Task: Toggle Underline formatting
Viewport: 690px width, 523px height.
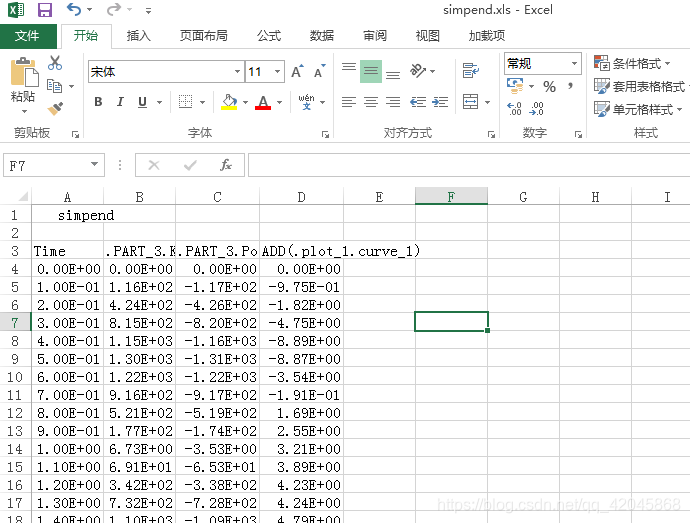Action: 142,102
